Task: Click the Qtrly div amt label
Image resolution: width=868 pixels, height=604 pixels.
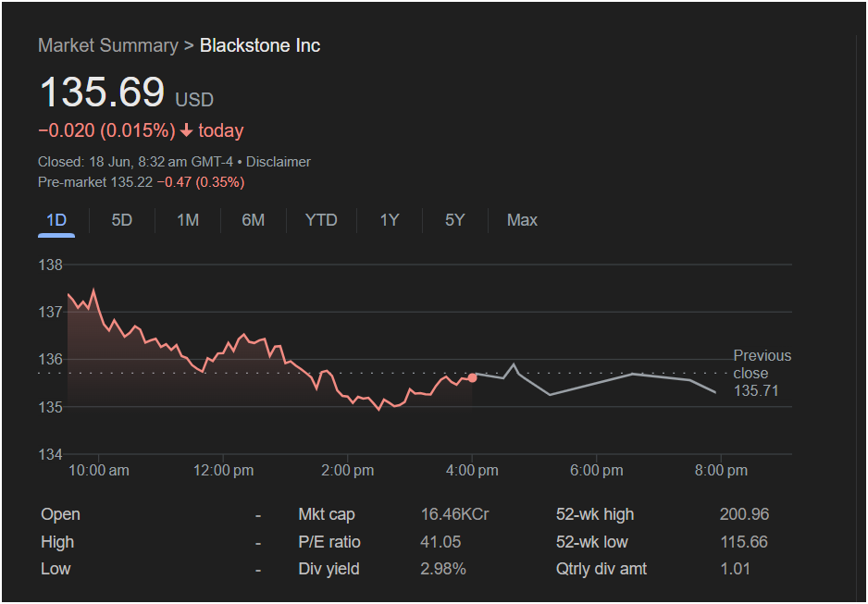Action: point(601,569)
